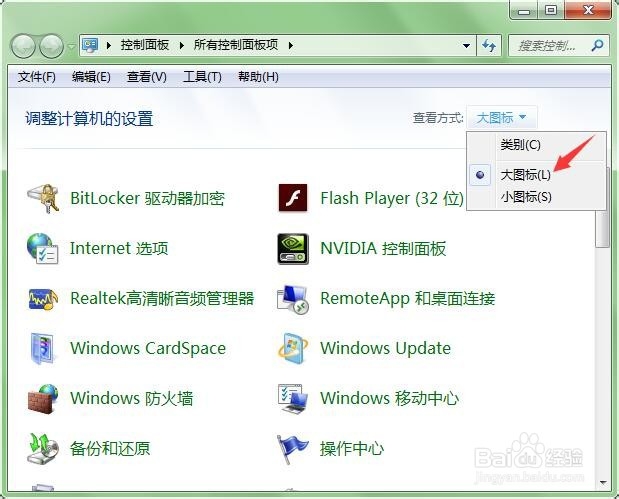Open RemoteApp 和桌面连接 icon
This screenshot has width=619, height=499.
(x=293, y=299)
